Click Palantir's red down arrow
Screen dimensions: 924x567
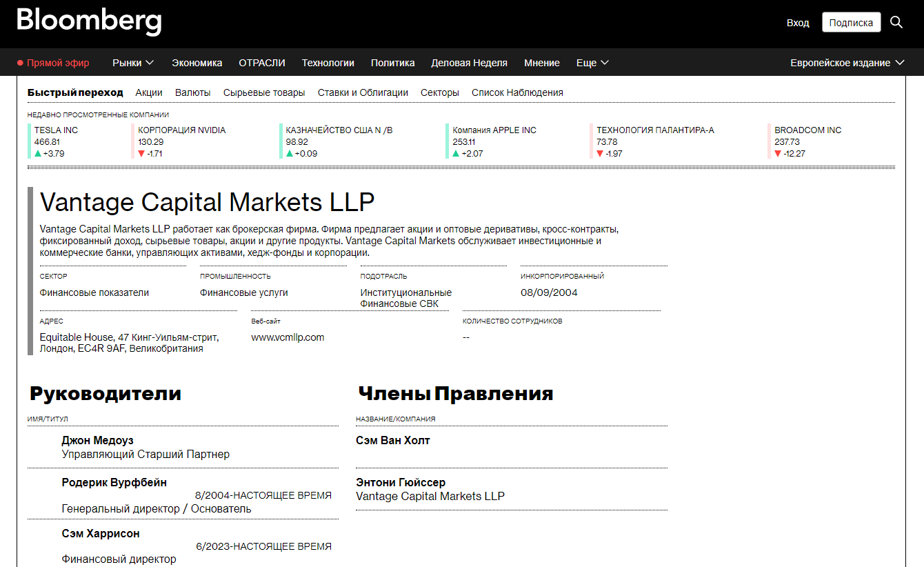[600, 153]
